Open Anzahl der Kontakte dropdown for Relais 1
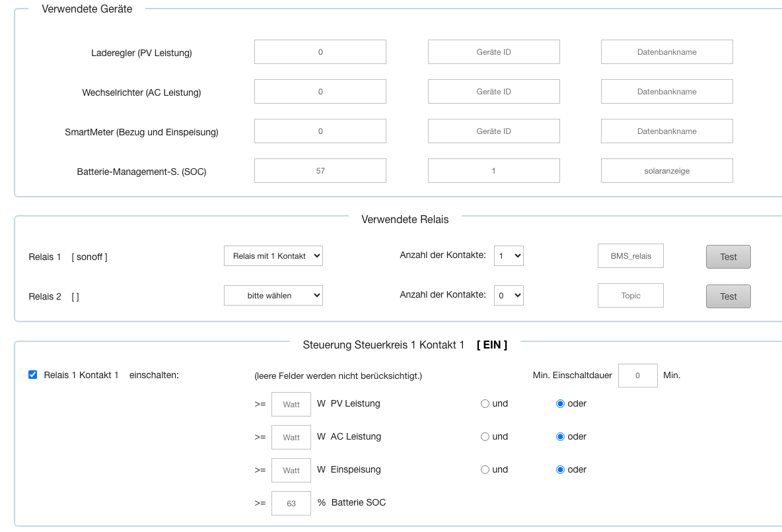 [x=509, y=256]
